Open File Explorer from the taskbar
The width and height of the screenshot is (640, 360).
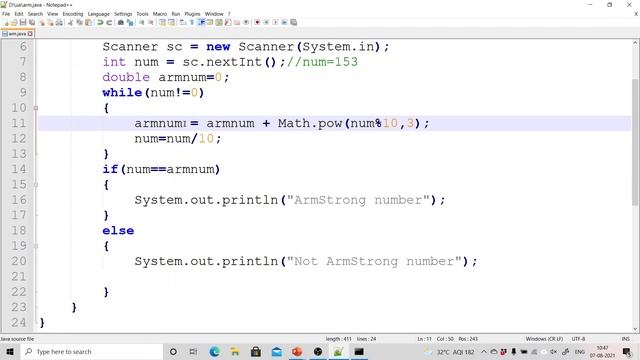(235, 352)
